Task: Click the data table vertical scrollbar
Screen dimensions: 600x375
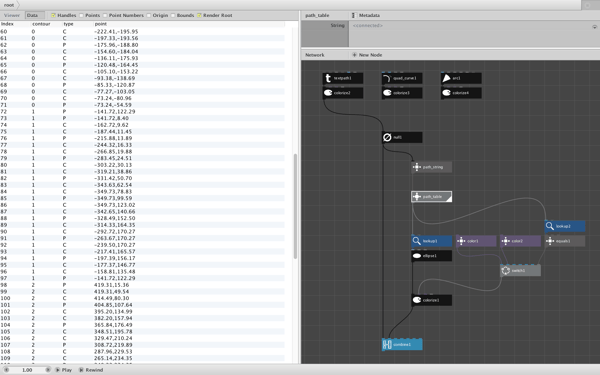Action: (x=295, y=206)
